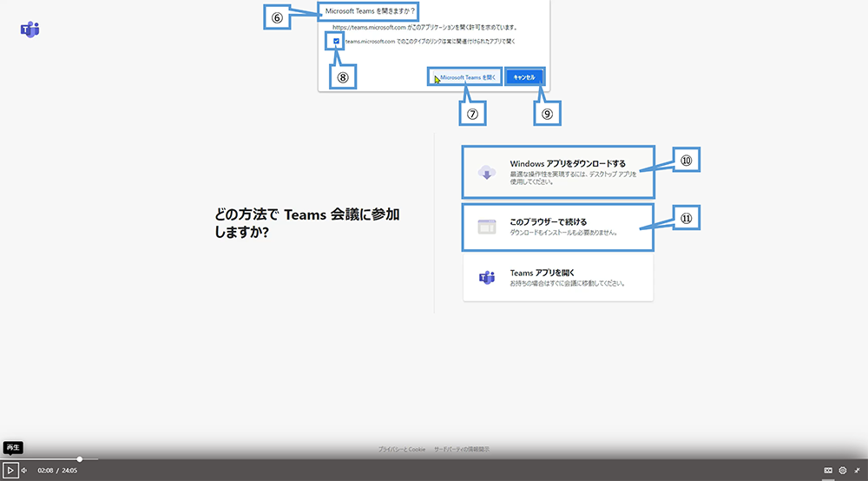
Task: Click Teams icon in Teams アプリを開く card
Action: [487, 277]
